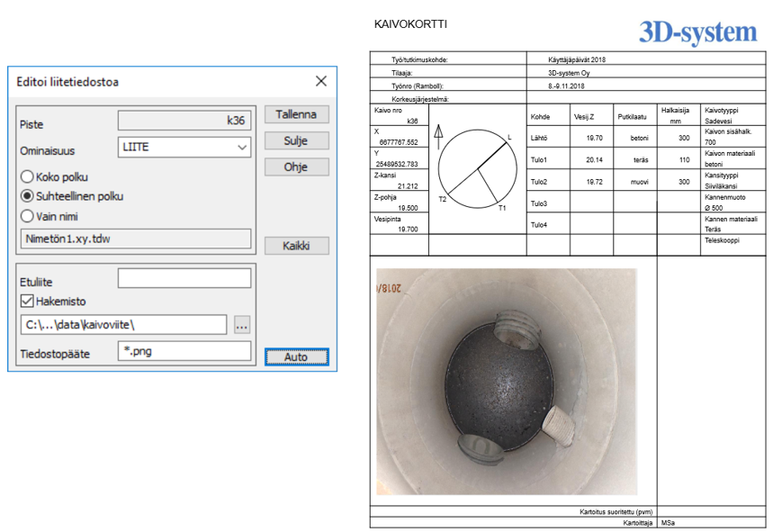Select the Koko polku radio option
The width and height of the screenshot is (773, 532).
[27, 177]
